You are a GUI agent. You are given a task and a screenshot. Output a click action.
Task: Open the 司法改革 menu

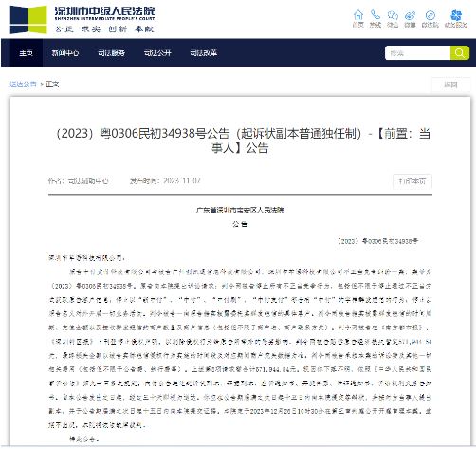204,53
